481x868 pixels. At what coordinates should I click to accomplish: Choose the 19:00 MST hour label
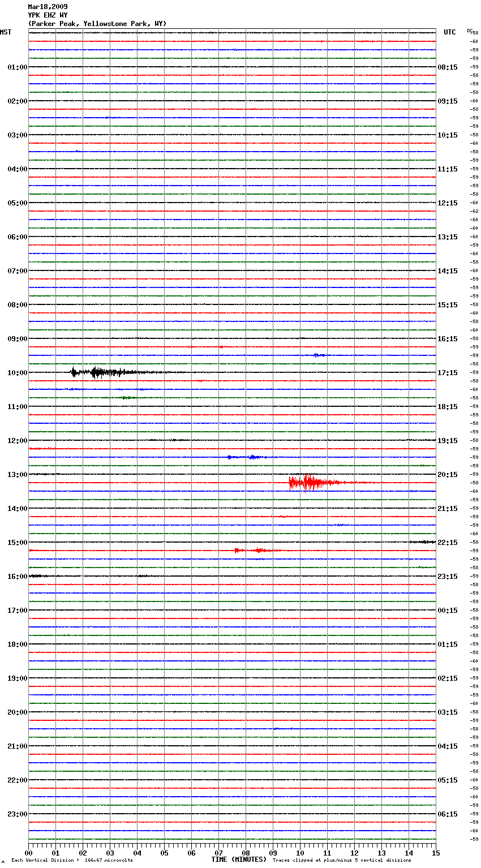point(17,678)
